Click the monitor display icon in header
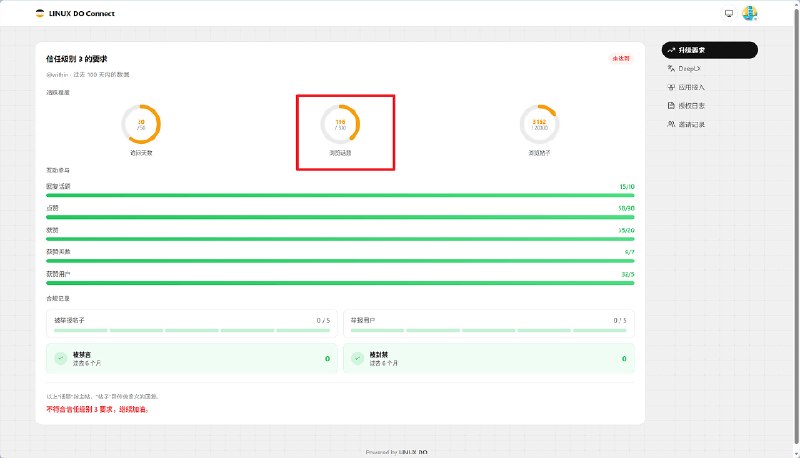This screenshot has width=800, height=458. click(x=729, y=14)
